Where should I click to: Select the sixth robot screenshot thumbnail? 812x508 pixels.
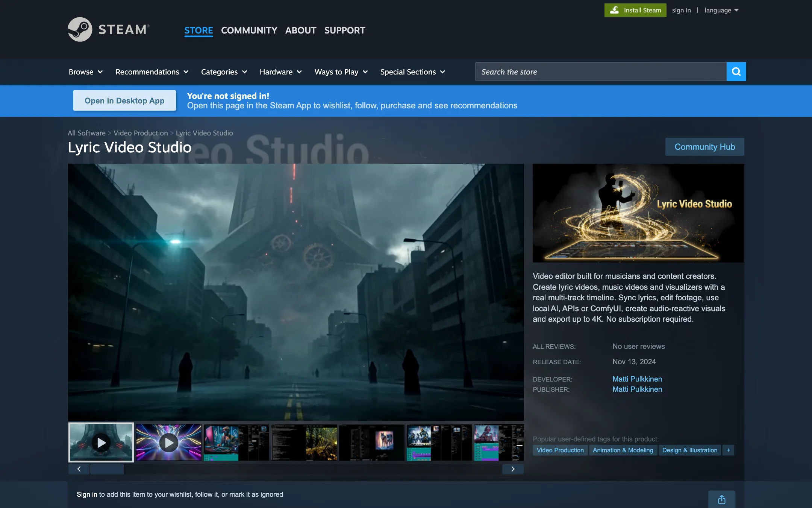[439, 442]
